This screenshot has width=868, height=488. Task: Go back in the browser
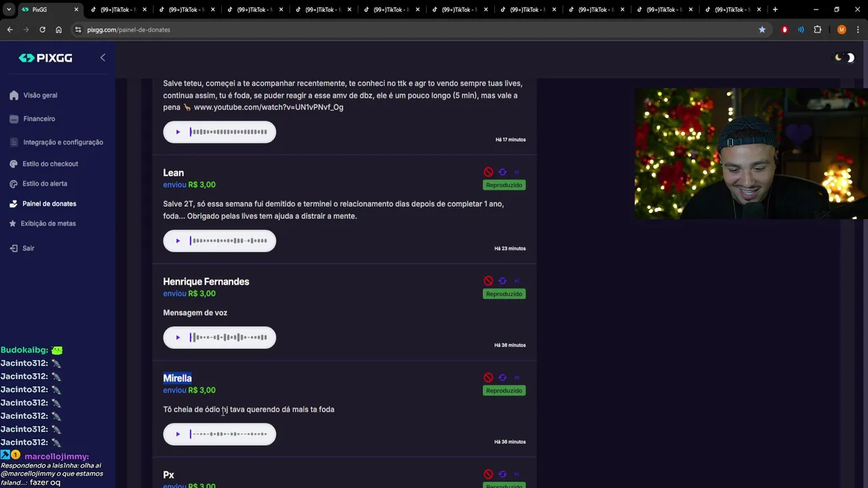tap(9, 30)
